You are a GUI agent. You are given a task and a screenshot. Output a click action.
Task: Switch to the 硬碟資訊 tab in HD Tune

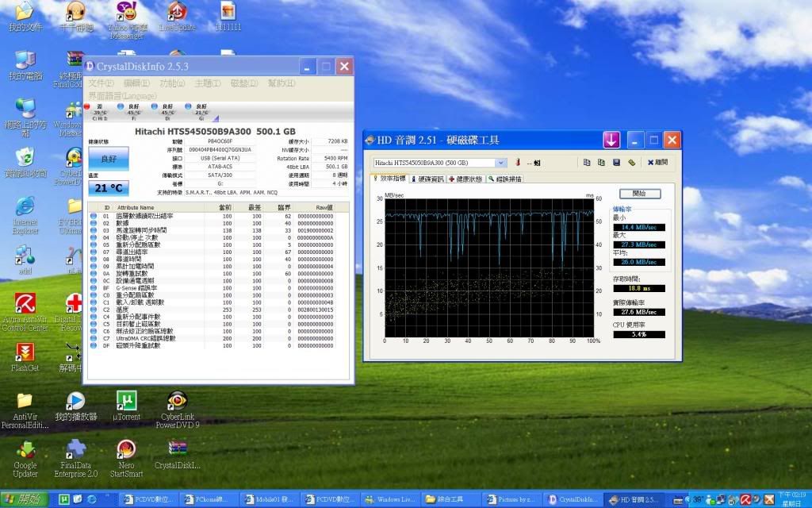(x=427, y=179)
